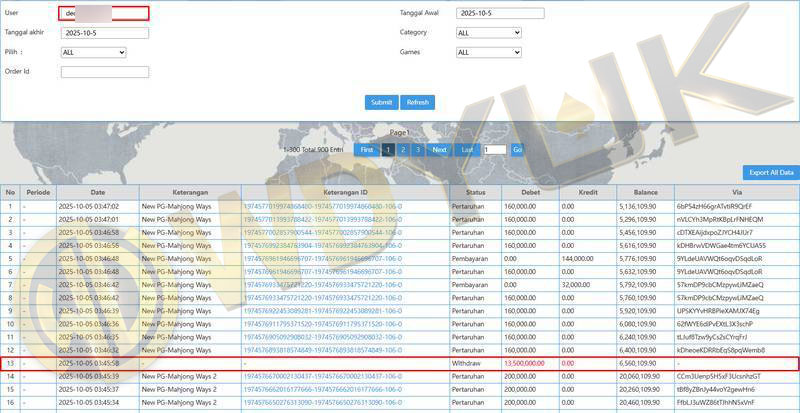This screenshot has width=800, height=413.
Task: Click the page number input box
Action: [494, 149]
